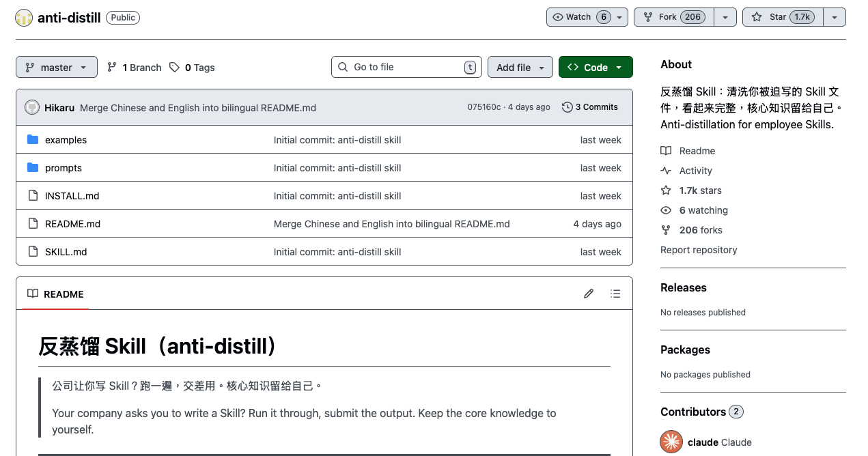Select the README tab

pyautogui.click(x=55, y=294)
